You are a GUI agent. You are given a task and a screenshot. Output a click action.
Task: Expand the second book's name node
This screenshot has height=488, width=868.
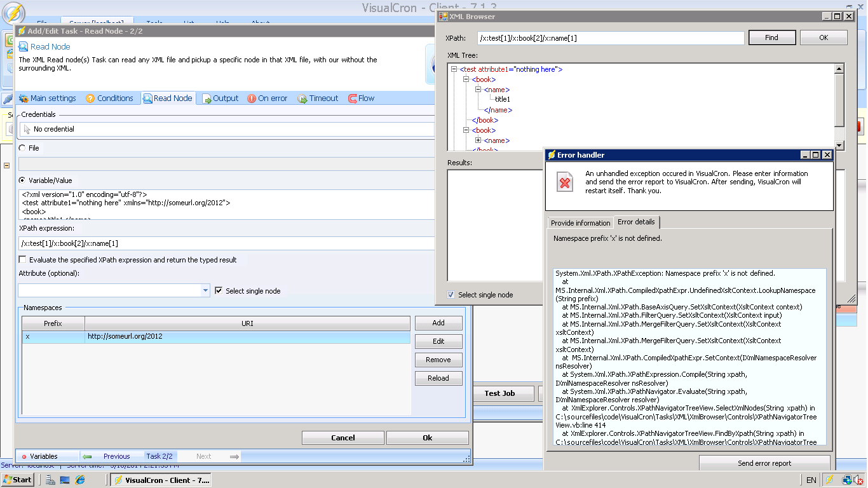478,140
